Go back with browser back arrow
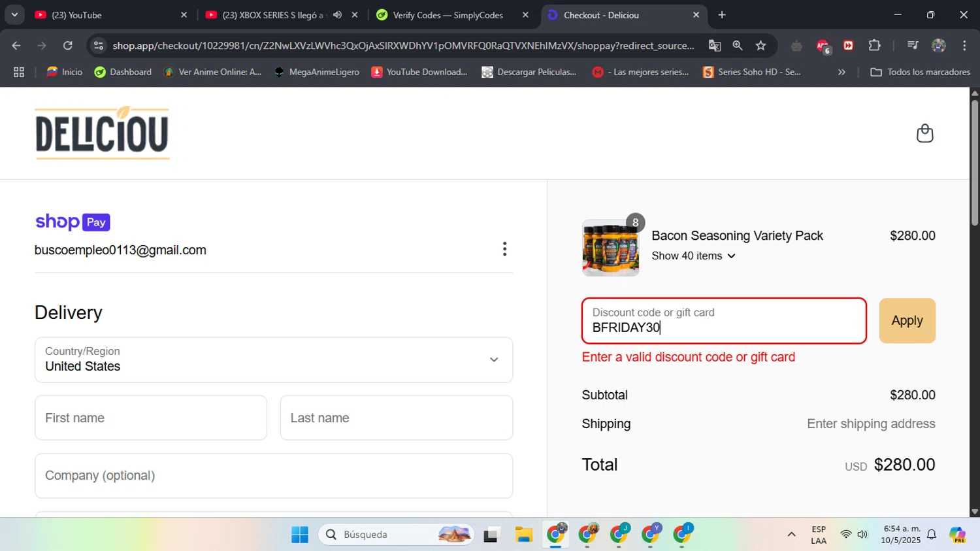980x551 pixels. point(16,45)
